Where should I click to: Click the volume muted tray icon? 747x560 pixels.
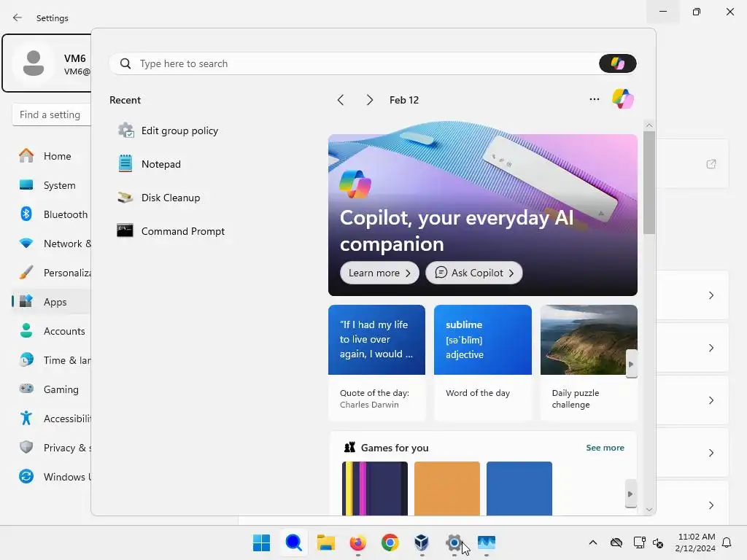(x=658, y=542)
